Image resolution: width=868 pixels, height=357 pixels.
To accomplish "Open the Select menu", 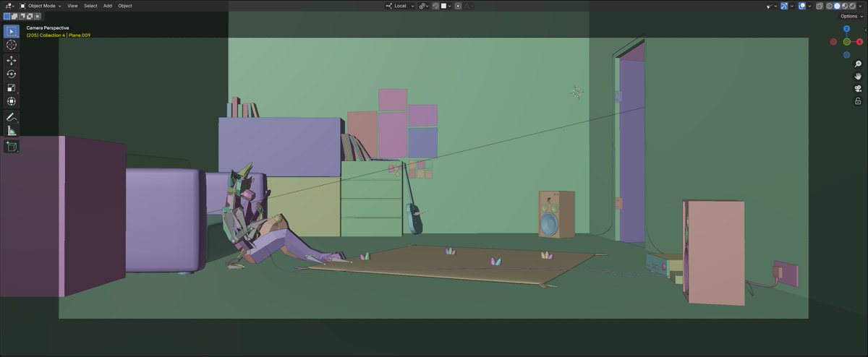I will pos(90,6).
